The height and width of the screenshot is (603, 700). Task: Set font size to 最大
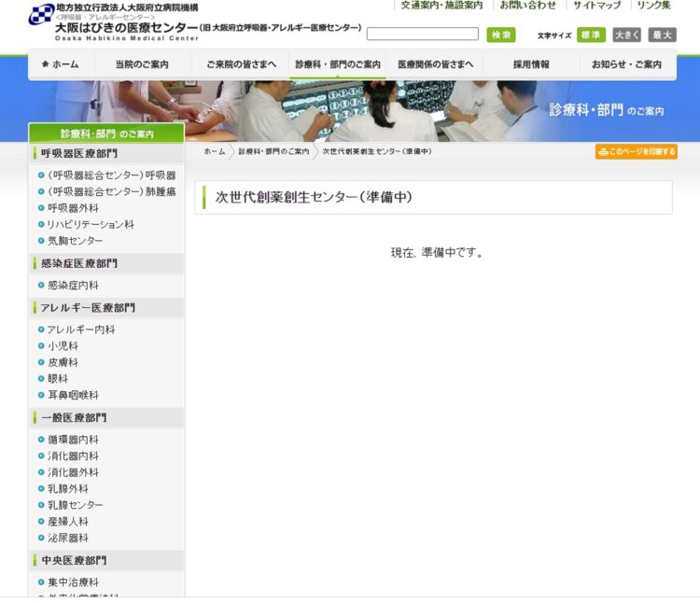coord(662,35)
